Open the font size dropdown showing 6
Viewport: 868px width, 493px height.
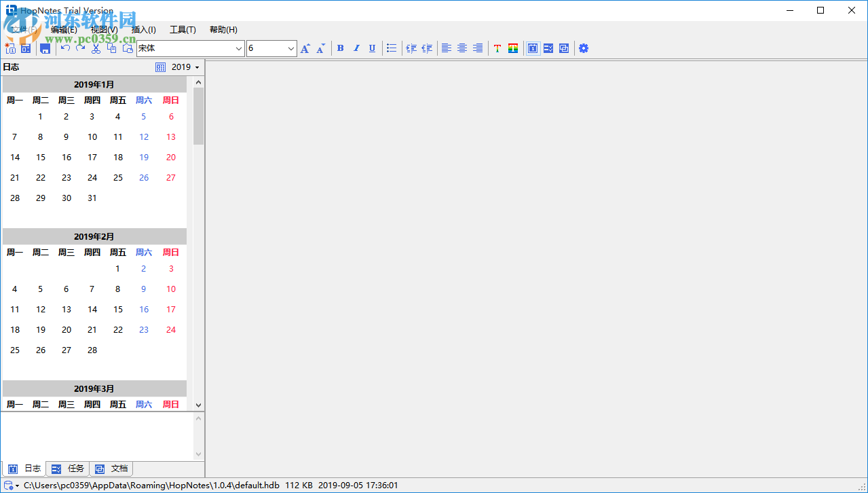pyautogui.click(x=291, y=48)
